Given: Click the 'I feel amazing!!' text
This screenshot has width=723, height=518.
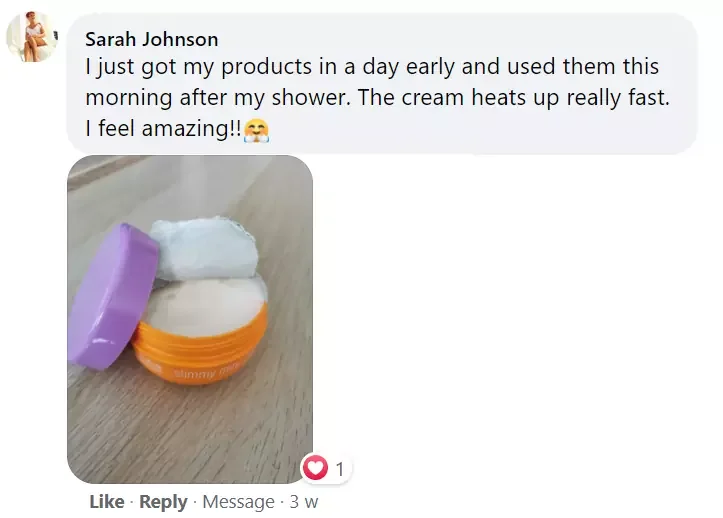Looking at the screenshot, I should click(x=163, y=128).
